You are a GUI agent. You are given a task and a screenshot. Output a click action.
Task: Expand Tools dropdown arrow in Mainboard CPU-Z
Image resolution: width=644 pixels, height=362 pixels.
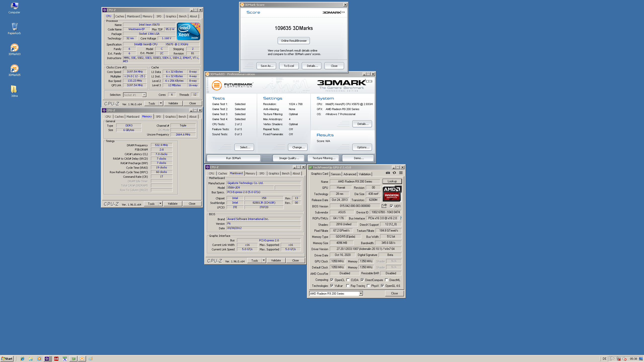pyautogui.click(x=264, y=260)
